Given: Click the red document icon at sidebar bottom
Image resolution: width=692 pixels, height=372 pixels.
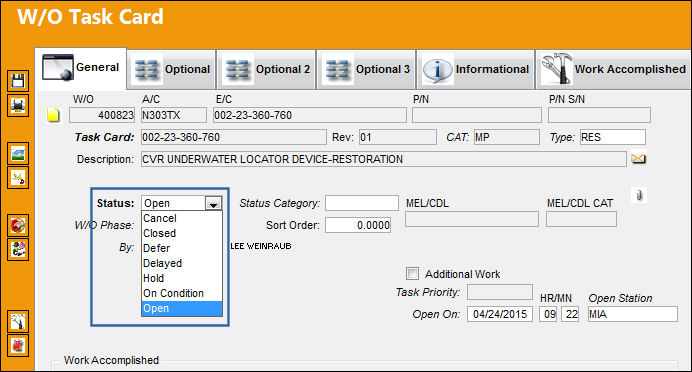Looking at the screenshot, I should click(18, 345).
